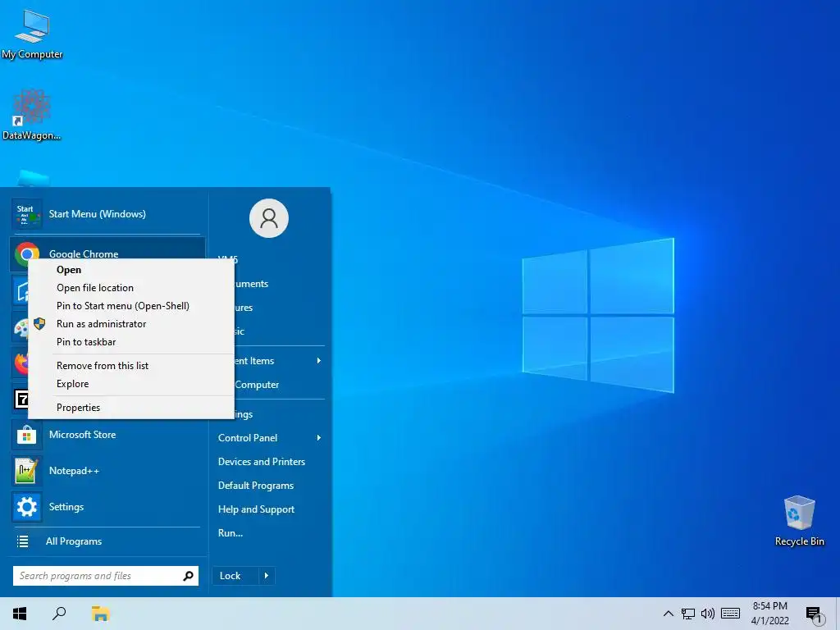This screenshot has width=840, height=630.
Task: Click the Start Menu (Windows) label
Action: [98, 214]
